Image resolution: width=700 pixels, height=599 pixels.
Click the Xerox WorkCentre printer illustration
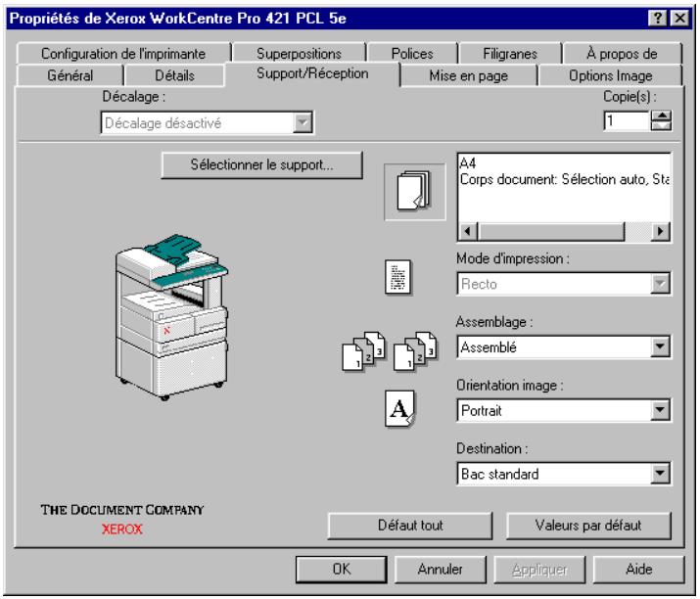171,317
